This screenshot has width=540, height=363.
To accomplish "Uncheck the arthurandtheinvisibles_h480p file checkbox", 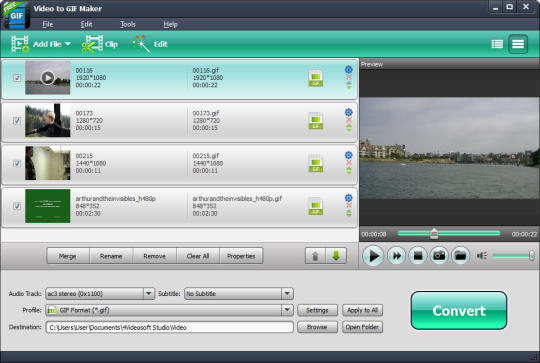I will click(17, 206).
